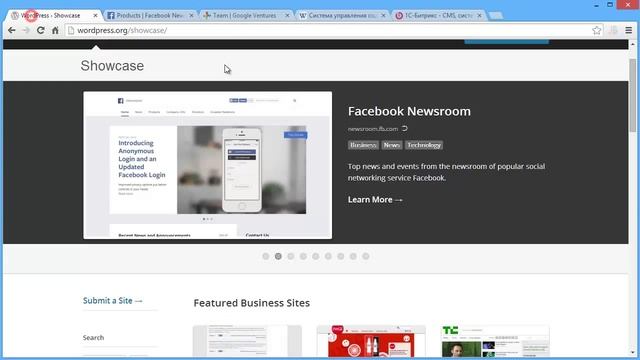The height and width of the screenshot is (360, 640).
Task: Select second active slider dot
Action: coord(278,256)
